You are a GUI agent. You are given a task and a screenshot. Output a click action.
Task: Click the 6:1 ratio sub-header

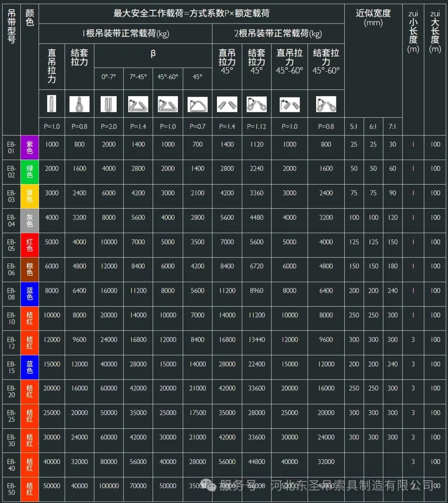373,126
